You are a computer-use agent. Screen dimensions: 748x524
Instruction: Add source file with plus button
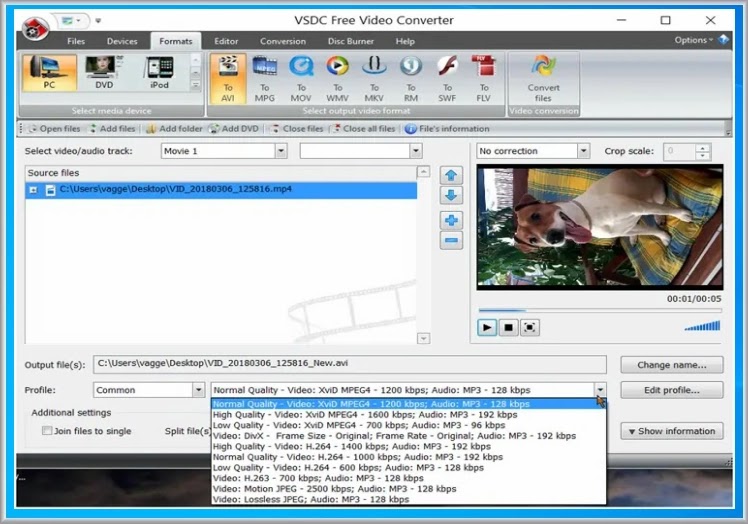tap(451, 220)
